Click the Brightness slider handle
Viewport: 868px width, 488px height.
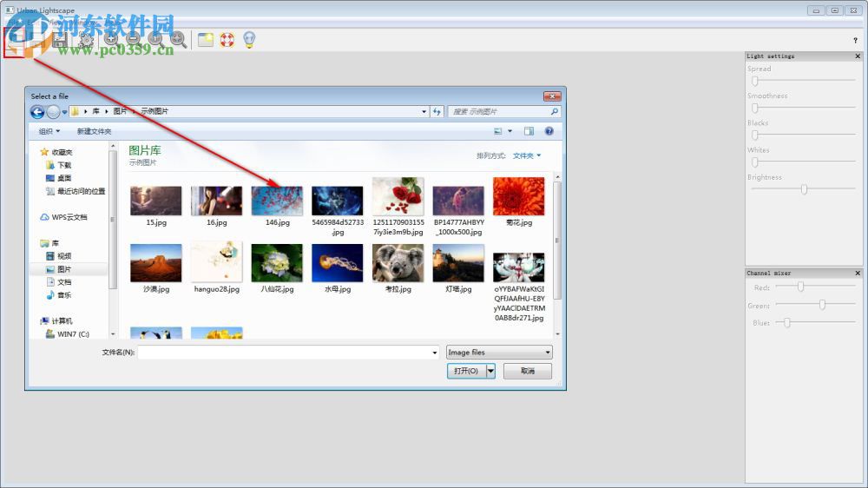click(804, 189)
